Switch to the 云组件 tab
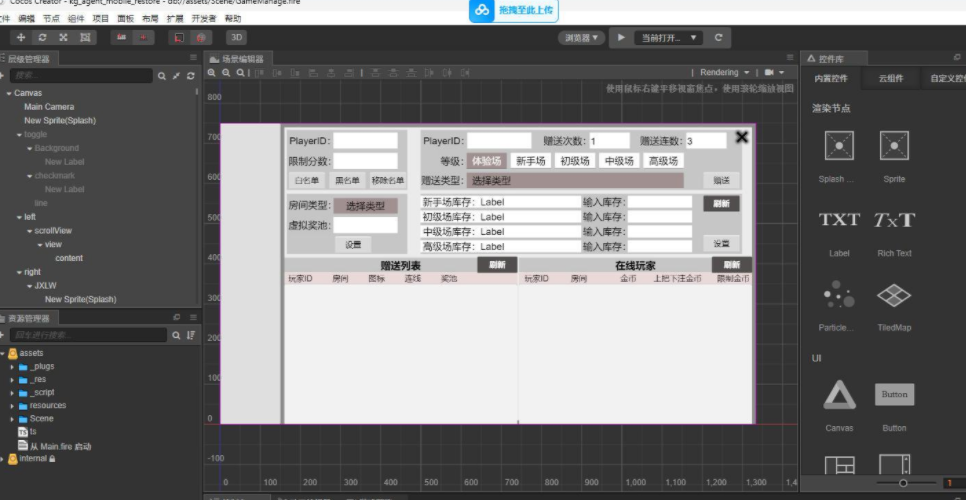 tap(891, 79)
